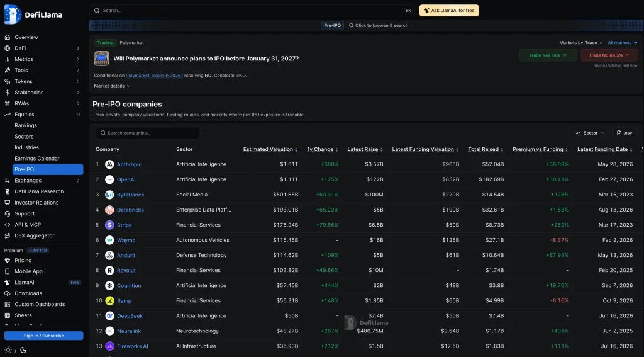
Task: Open Industries under Equities
Action: point(26,147)
